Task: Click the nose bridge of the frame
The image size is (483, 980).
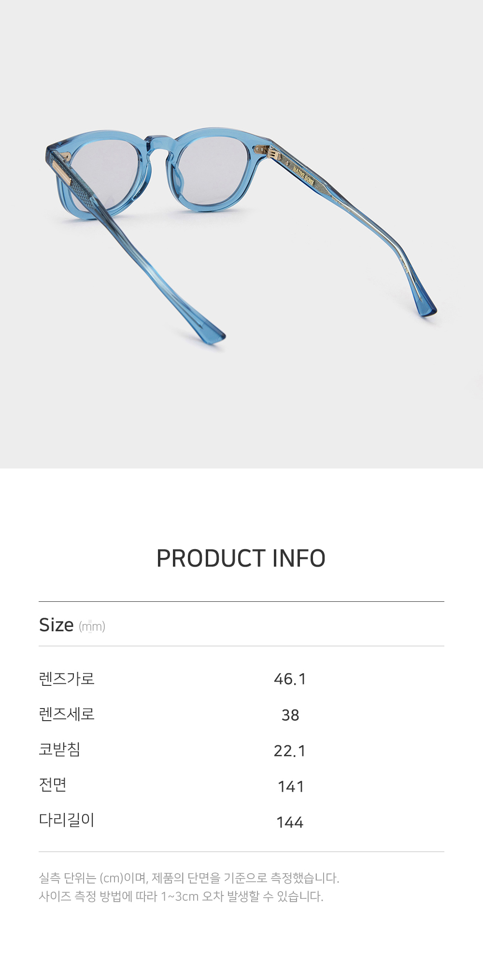Action: 158,144
